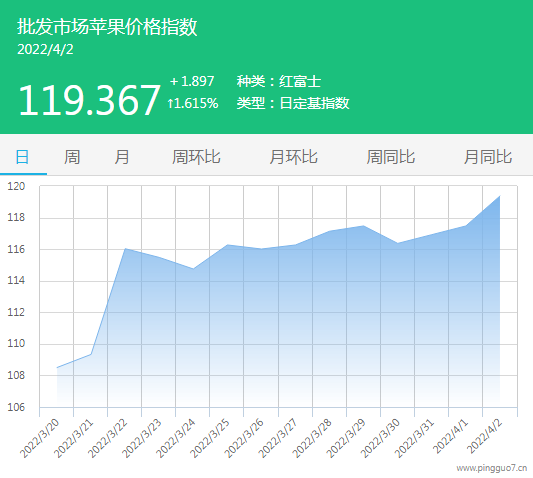The image size is (533, 478).
Task: Click the y-axis label 114
Action: coord(16,280)
